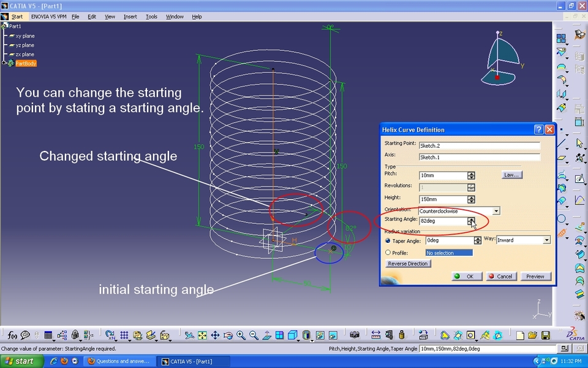Click the Starting Point field showing Sketch.2

[480, 145]
